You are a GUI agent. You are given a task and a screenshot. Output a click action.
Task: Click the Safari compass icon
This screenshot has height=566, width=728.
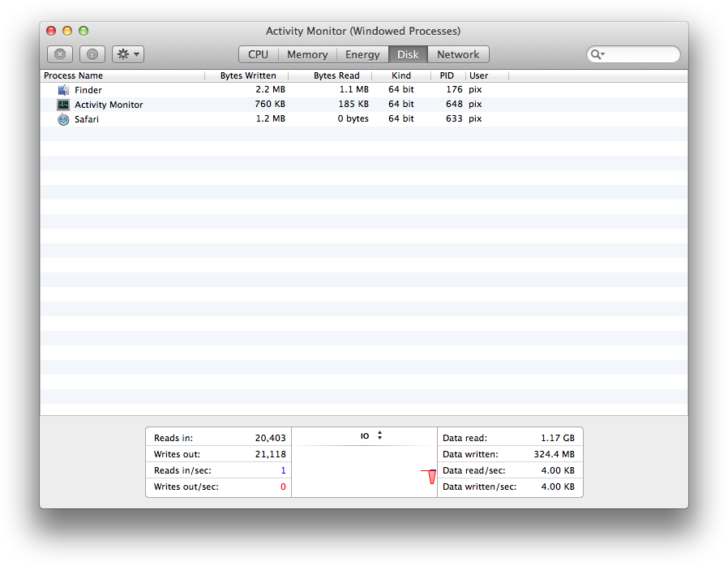63,119
